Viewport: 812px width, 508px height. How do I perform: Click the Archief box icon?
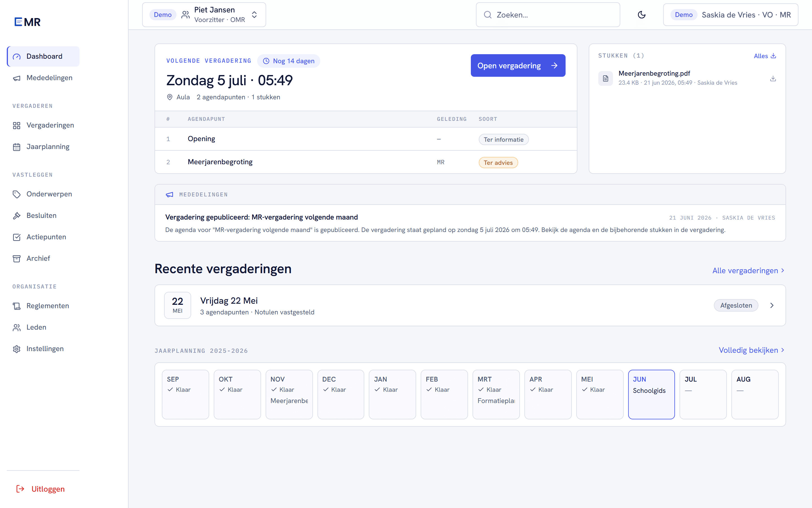pyautogui.click(x=17, y=259)
